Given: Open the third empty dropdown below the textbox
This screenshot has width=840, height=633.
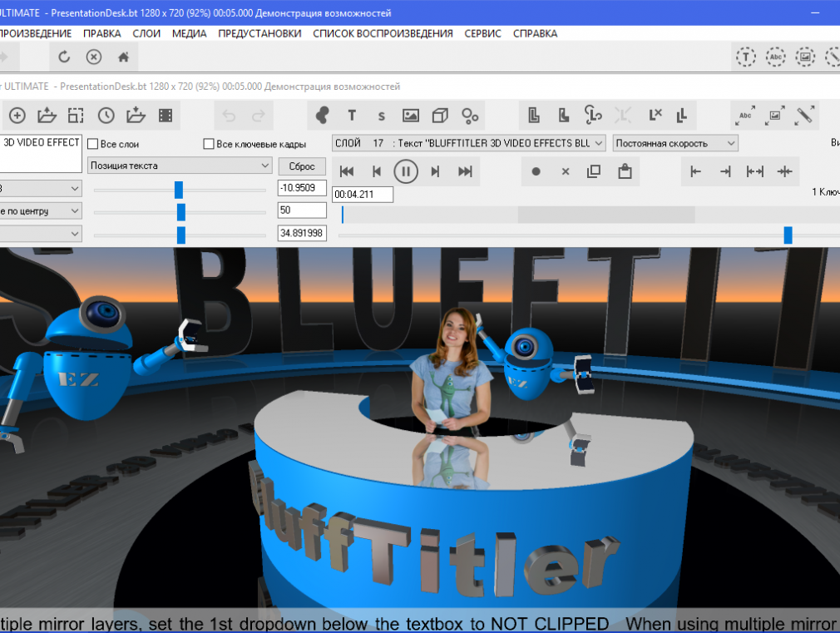Looking at the screenshot, I should 41,234.
